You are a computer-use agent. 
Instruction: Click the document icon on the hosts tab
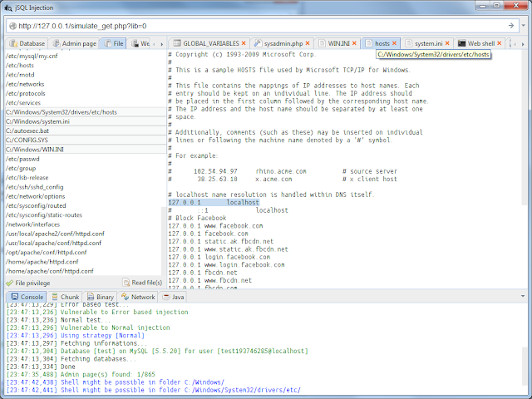(368, 43)
